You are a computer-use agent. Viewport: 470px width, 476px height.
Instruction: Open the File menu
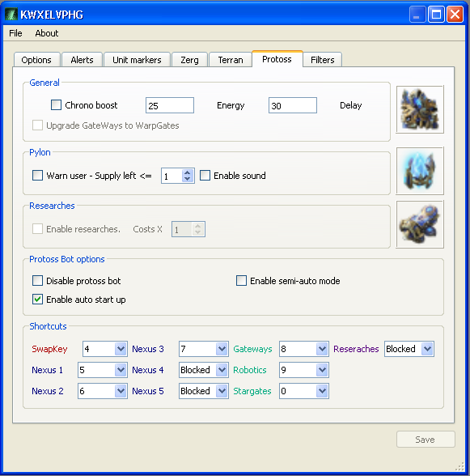(x=15, y=33)
